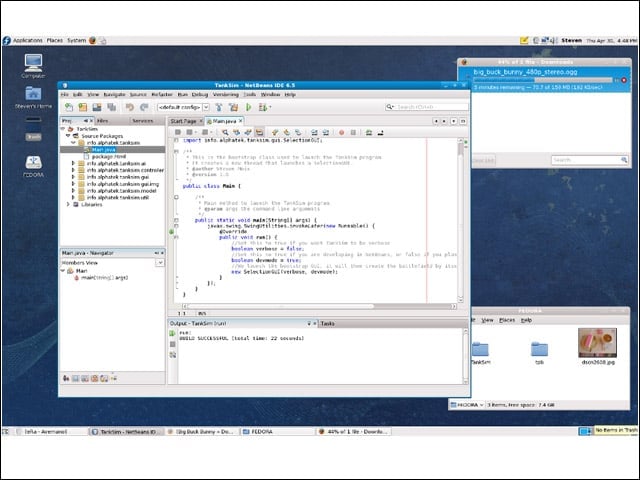Toggle the fold marker beside import line
This screenshot has height=480, width=640.
point(176,140)
